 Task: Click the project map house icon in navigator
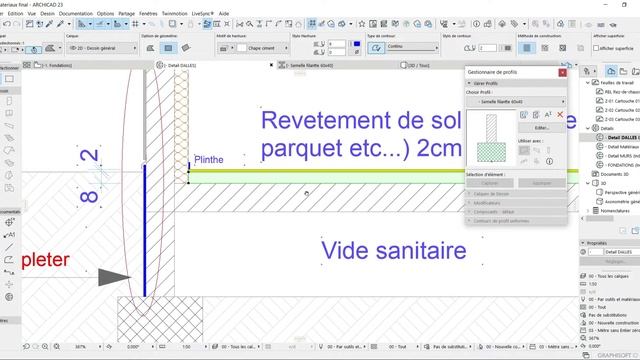tap(611, 71)
